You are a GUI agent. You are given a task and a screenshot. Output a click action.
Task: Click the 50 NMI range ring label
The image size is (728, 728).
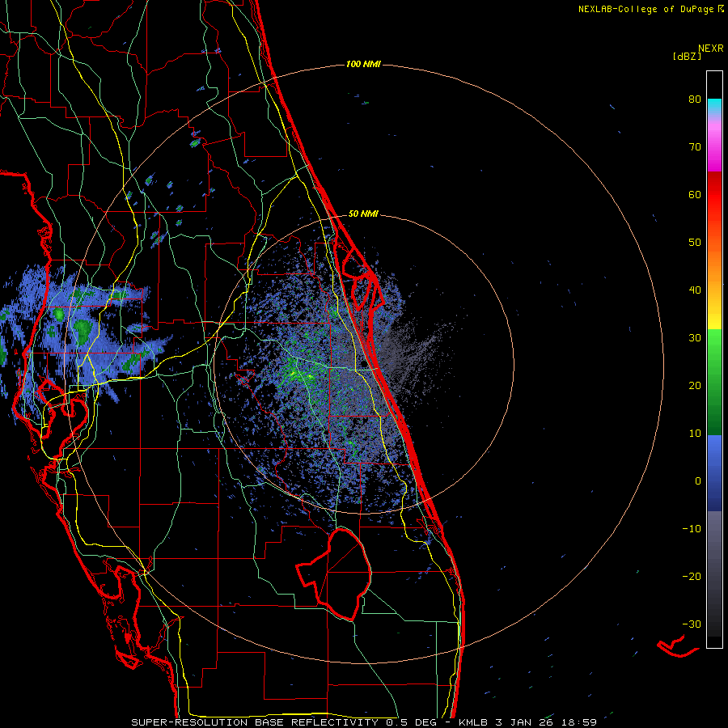click(x=363, y=214)
